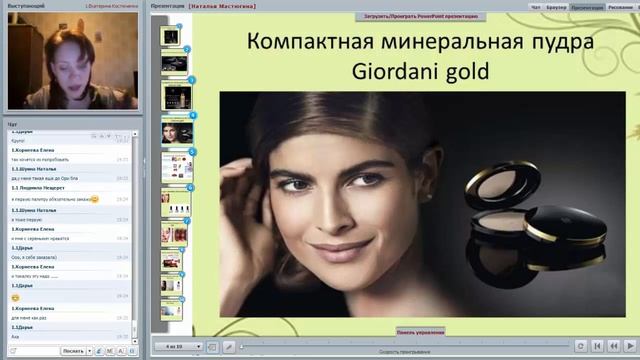Click the chat scrollbar down arrow

click(x=135, y=341)
